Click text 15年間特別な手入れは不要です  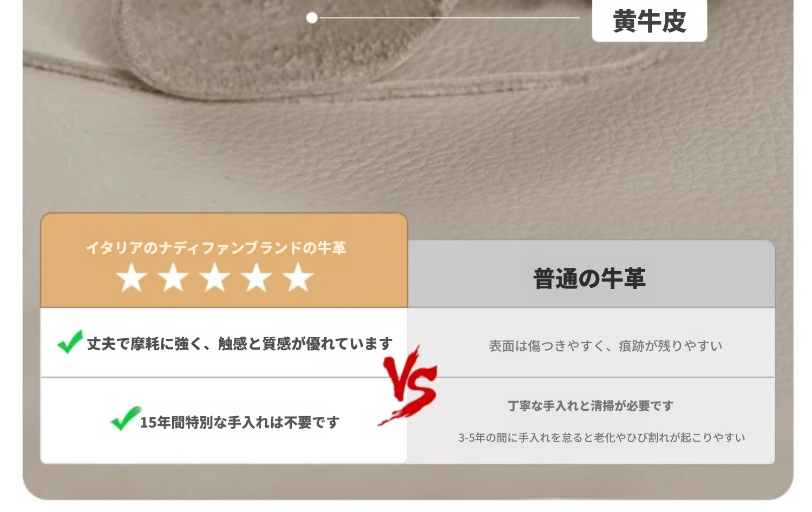tap(240, 422)
